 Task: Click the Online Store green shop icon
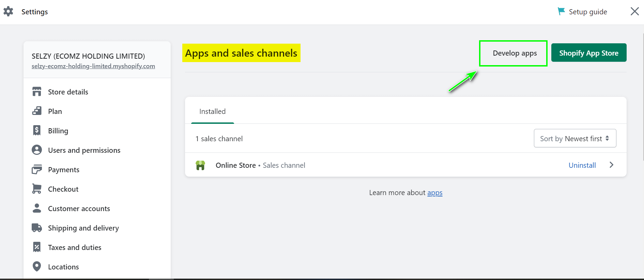point(200,165)
